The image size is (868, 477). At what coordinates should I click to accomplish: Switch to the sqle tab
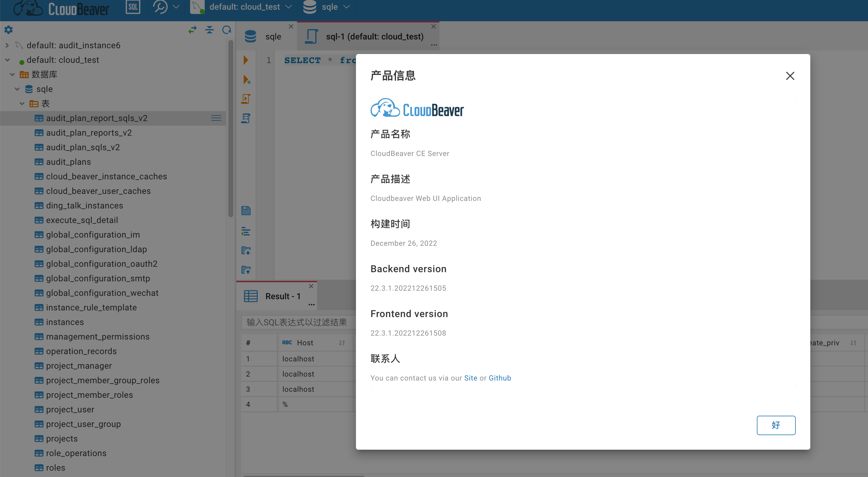(273, 36)
